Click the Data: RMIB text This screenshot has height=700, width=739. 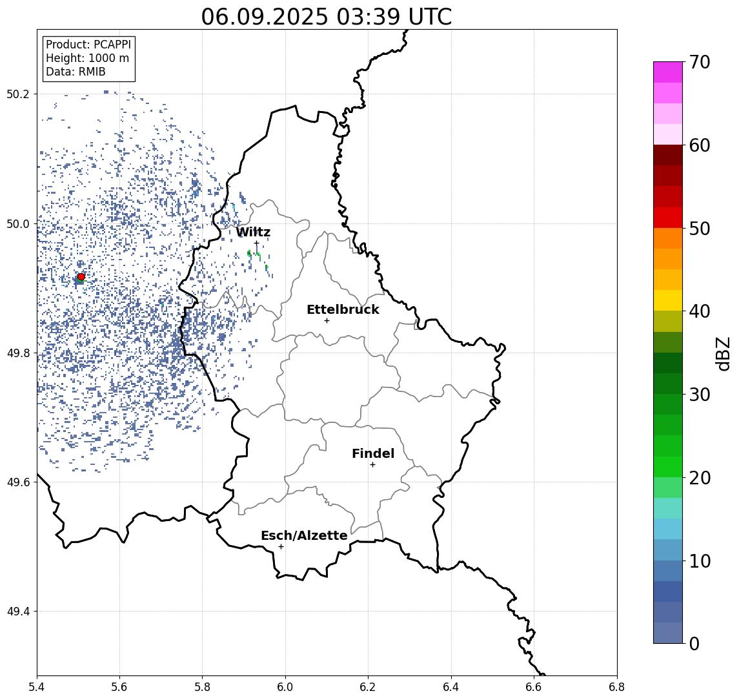(x=76, y=72)
